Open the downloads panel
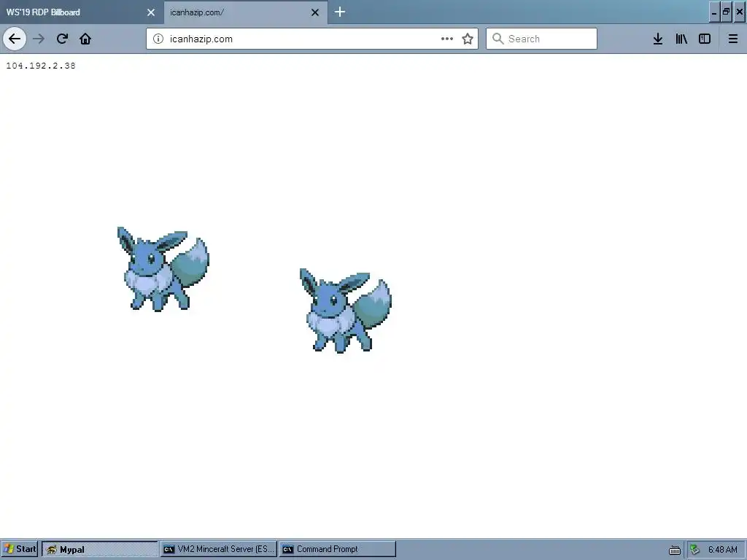Viewport: 747px width, 560px height. [x=658, y=39]
